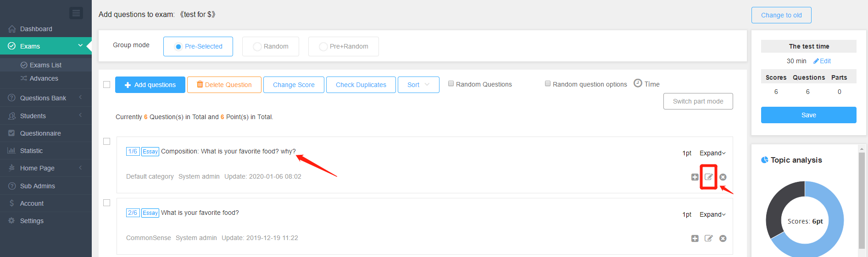Screen dimensions: 868x257
Task: Click Check Duplicates button
Action: 361,85
